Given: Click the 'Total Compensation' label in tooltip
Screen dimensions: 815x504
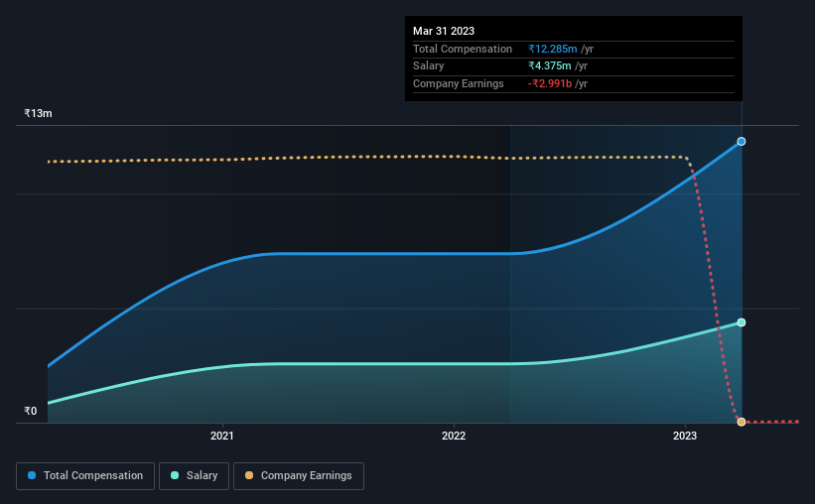Looking at the screenshot, I should (x=462, y=49).
